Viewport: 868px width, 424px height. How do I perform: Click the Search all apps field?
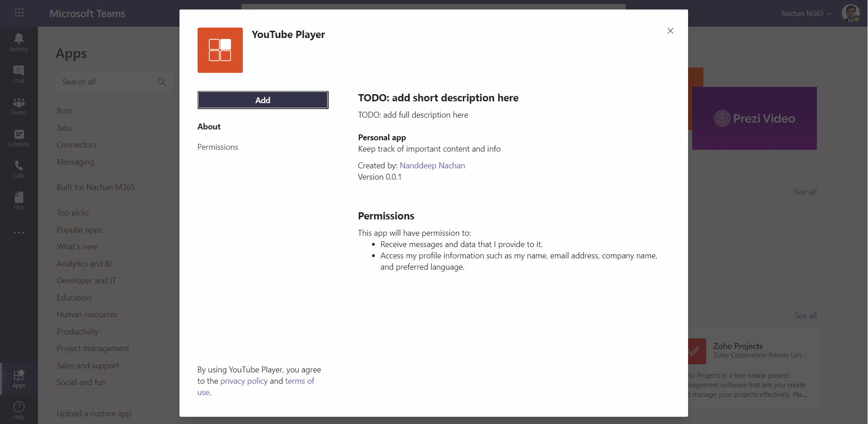(108, 82)
